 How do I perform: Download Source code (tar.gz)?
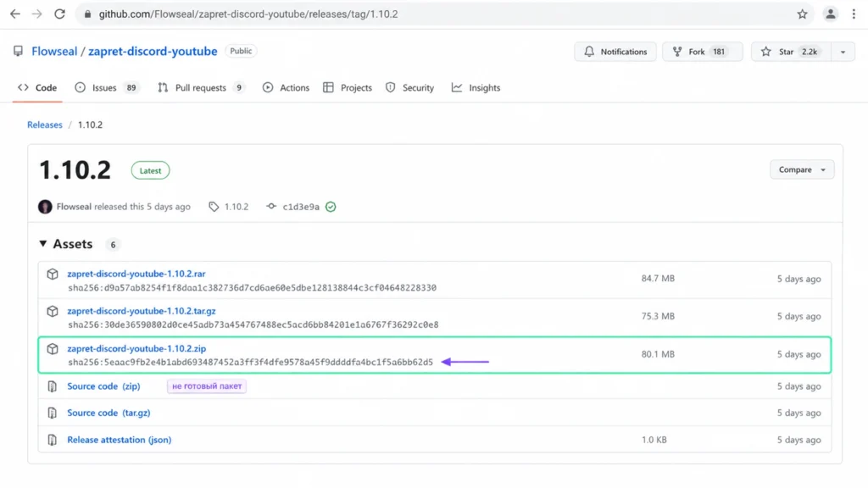[x=108, y=413]
